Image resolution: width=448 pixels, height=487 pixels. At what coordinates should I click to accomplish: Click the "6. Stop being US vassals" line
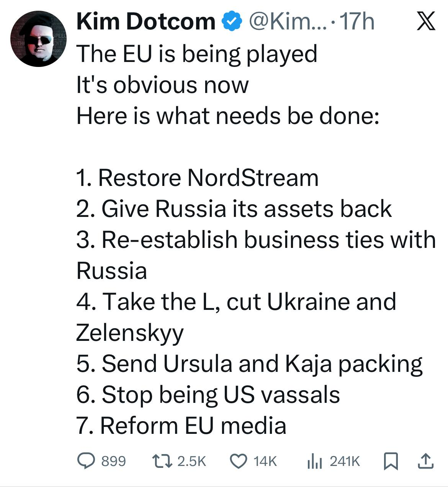pos(208,394)
